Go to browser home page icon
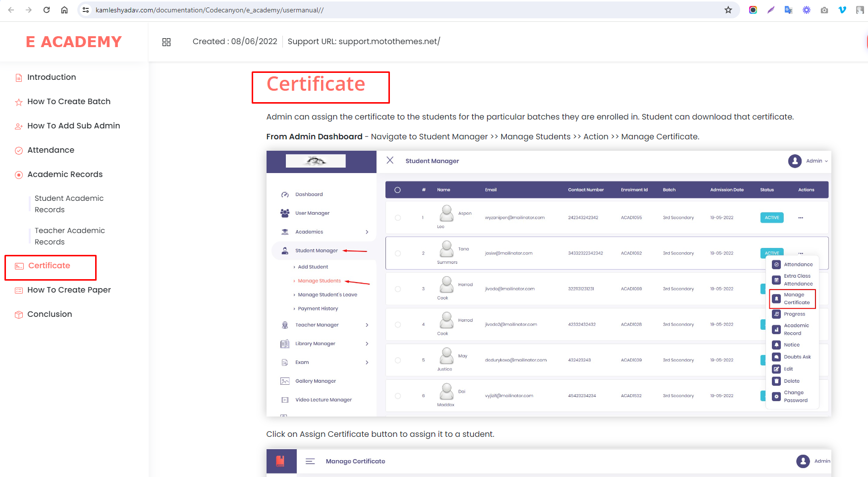The image size is (868, 477). 64,10
